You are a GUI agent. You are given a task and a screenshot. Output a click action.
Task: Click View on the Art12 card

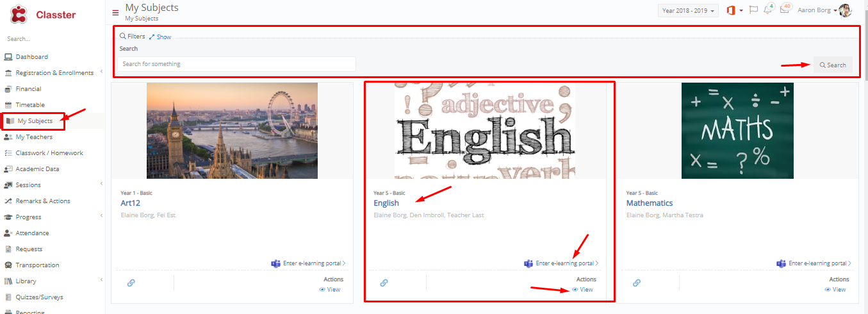pos(330,290)
